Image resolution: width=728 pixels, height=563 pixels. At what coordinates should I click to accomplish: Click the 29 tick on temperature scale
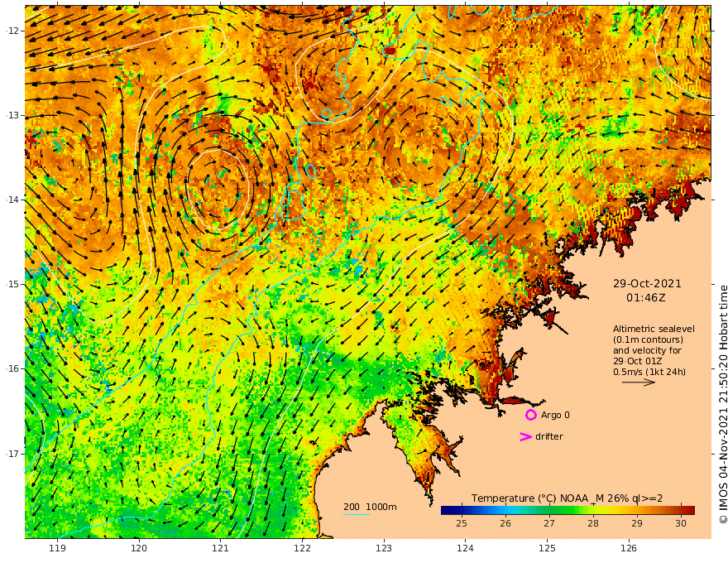637,523
